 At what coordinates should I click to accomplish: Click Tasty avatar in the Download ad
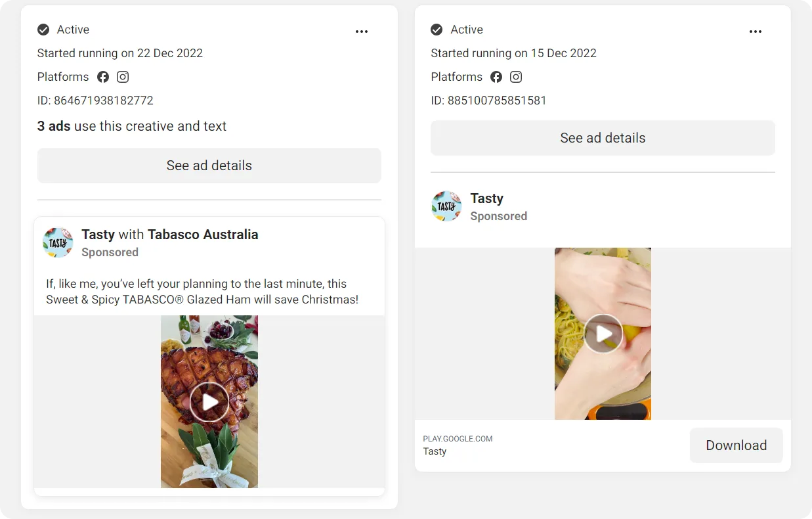point(446,206)
